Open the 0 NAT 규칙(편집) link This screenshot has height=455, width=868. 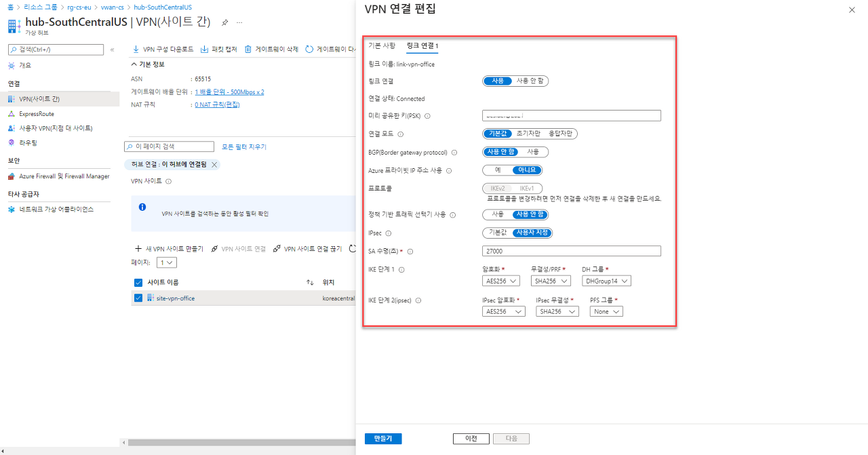point(217,104)
